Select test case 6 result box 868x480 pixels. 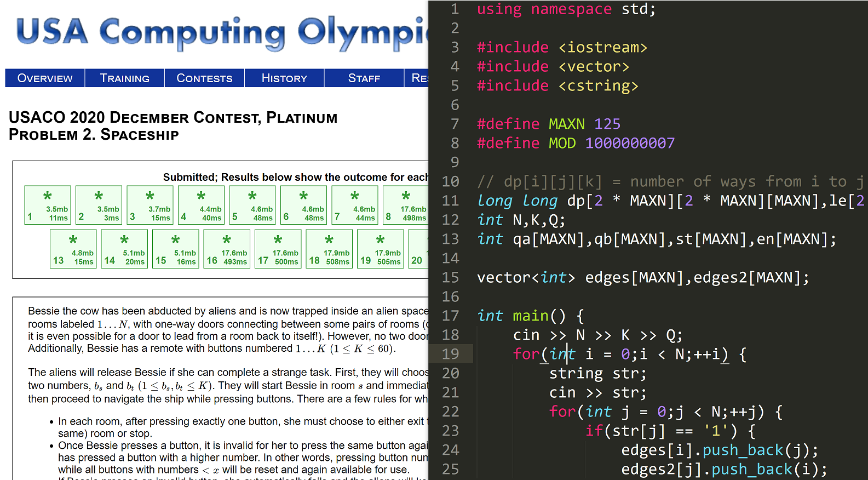point(303,205)
